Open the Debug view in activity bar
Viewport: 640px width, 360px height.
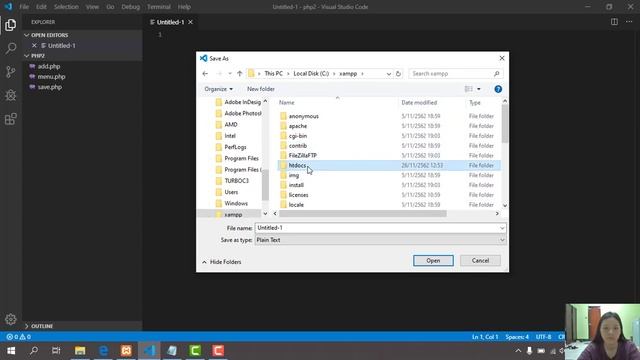pos(11,95)
